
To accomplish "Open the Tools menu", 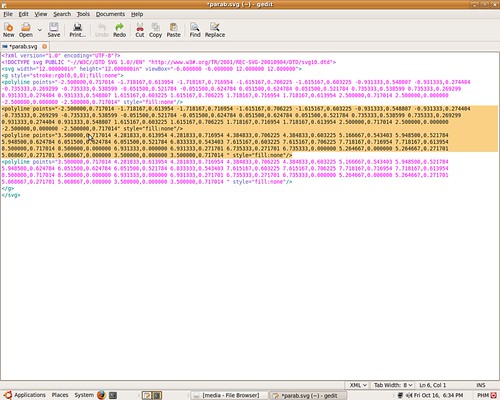I will coord(83,14).
